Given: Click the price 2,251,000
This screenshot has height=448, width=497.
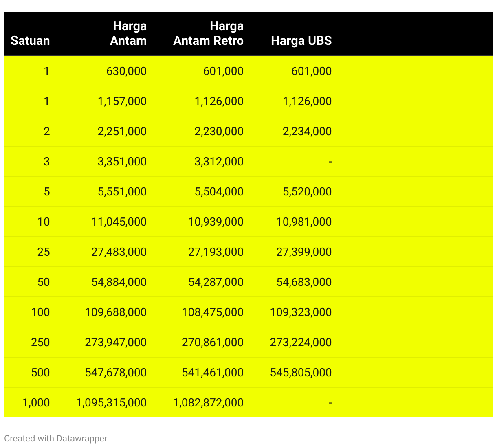Looking at the screenshot, I should point(122,132).
